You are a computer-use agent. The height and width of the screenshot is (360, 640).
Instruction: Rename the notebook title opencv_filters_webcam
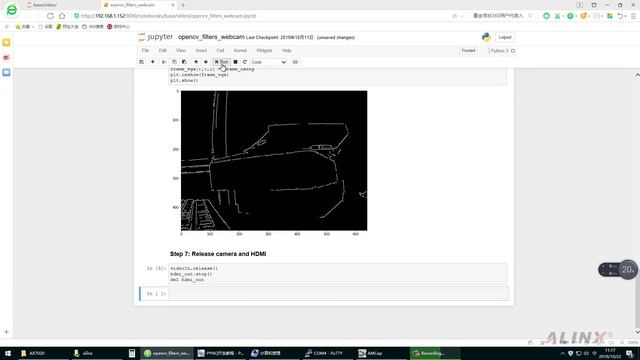pyautogui.click(x=211, y=37)
